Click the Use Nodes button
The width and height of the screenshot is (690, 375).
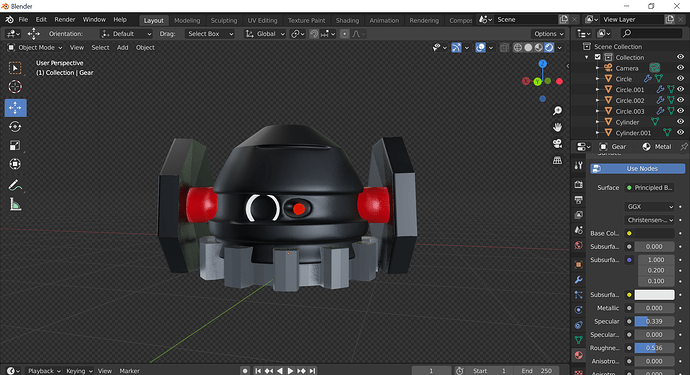638,169
